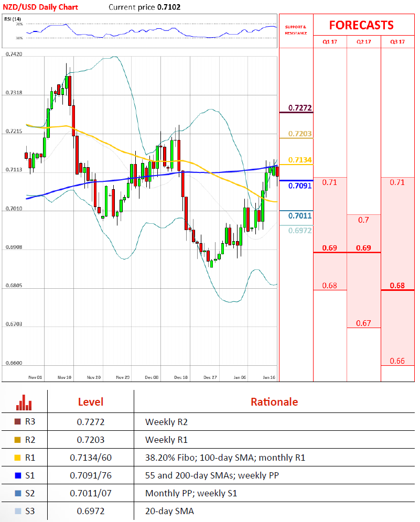The image size is (420, 522).
Task: Click the 0.7420 price axis label
Action: coord(14,54)
